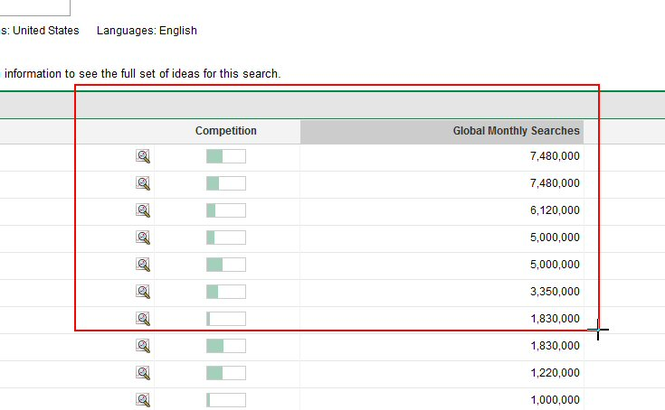Select the 6,120,000 searches value

pyautogui.click(x=555, y=210)
